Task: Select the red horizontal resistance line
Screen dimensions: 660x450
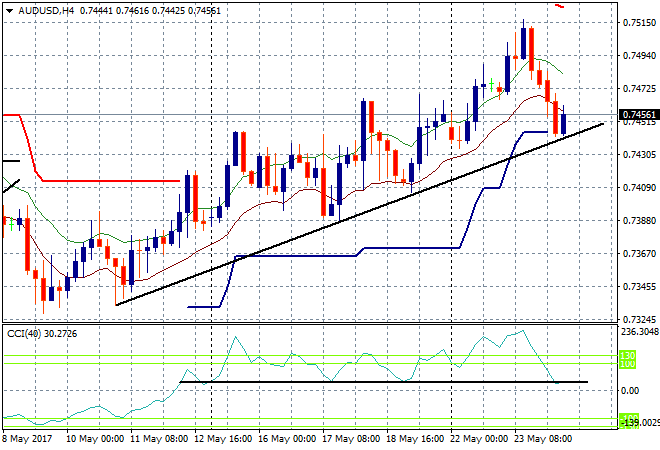Action: pos(112,181)
